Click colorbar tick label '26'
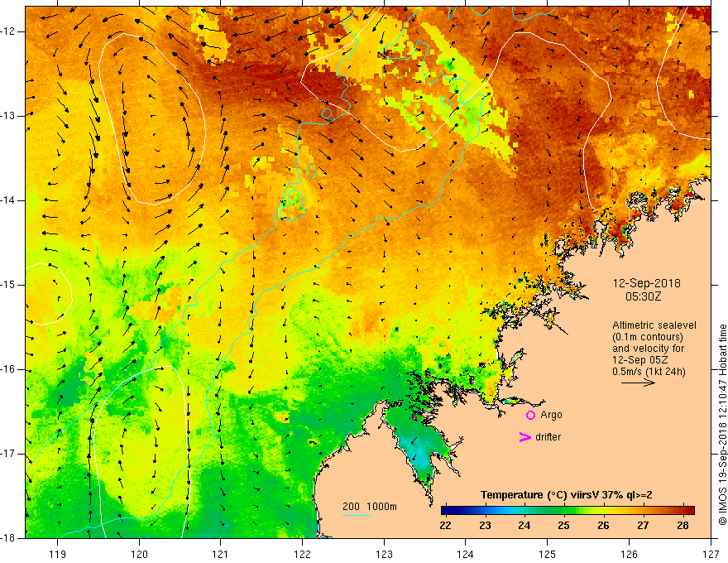This screenshot has height=563, width=728. click(603, 526)
